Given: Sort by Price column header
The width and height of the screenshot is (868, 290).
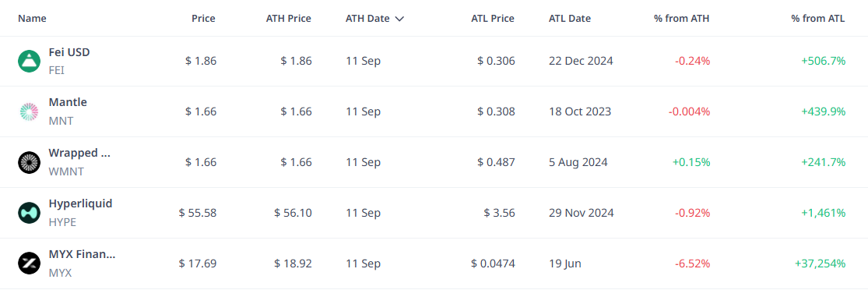Looking at the screenshot, I should (203, 18).
